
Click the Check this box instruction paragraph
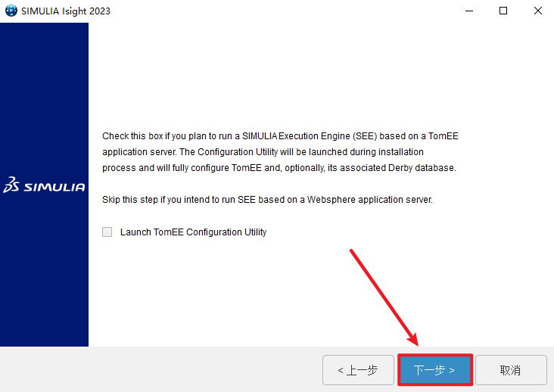tap(280, 152)
